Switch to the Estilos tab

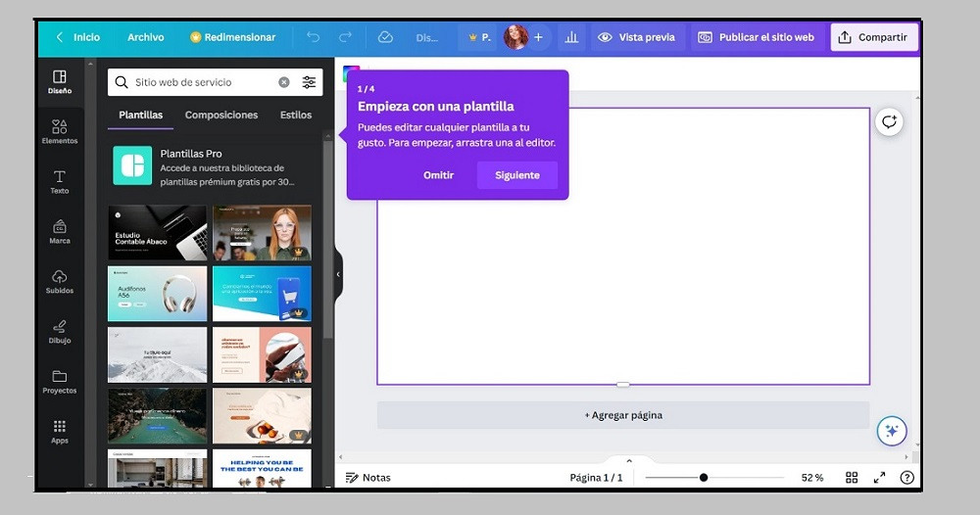[x=296, y=116]
